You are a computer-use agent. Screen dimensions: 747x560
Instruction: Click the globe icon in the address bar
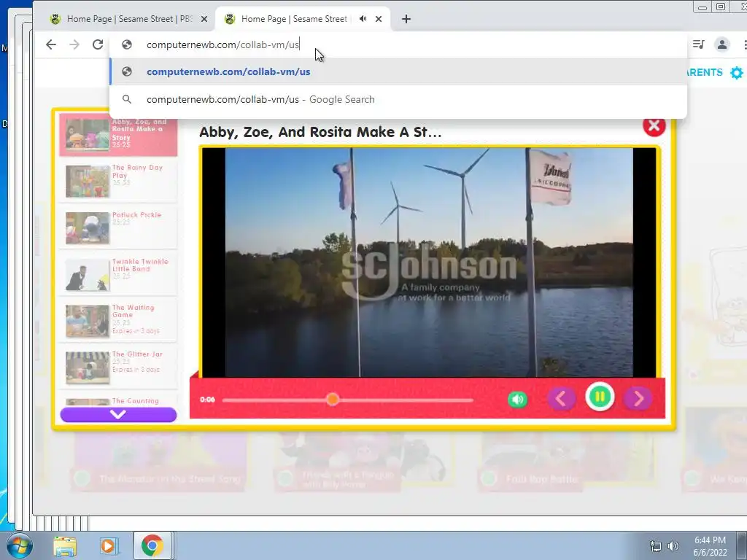pyautogui.click(x=127, y=44)
